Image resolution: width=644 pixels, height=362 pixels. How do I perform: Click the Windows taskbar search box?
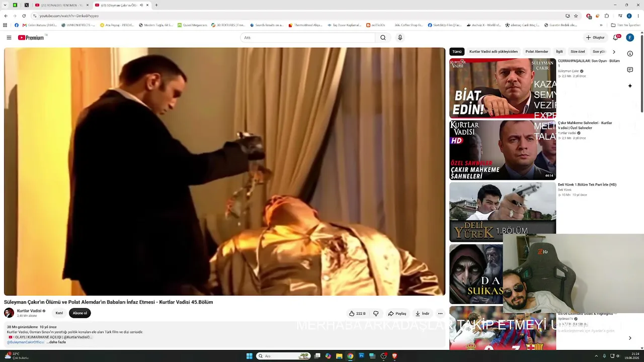coord(282,356)
